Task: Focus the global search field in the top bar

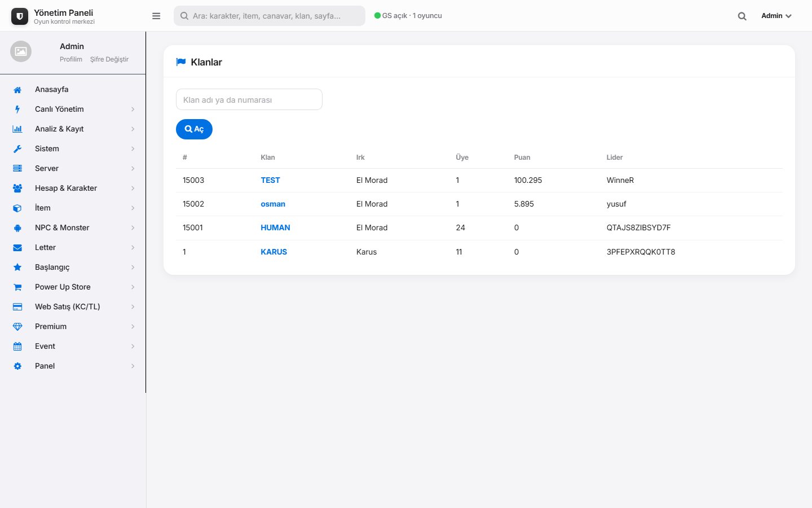Action: click(x=270, y=16)
